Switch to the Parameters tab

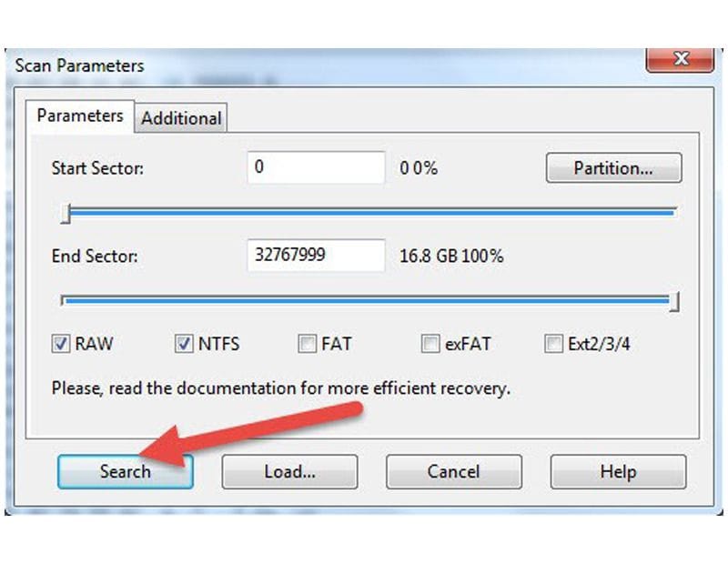coord(80,116)
